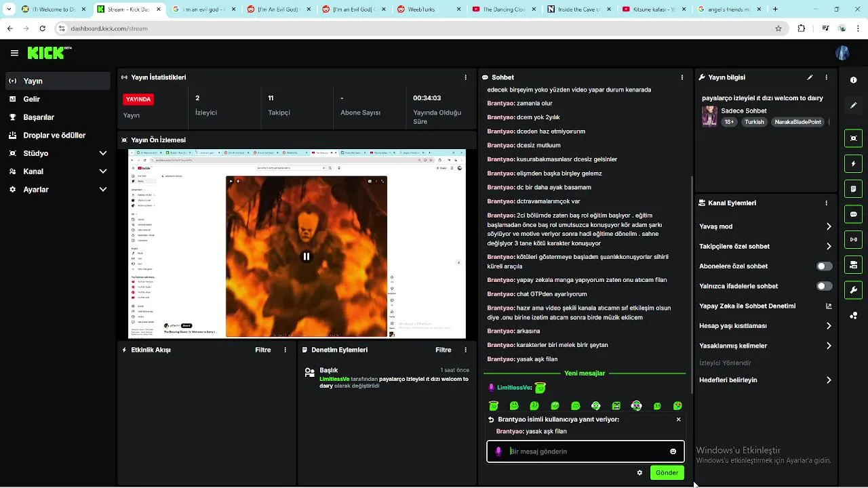Image resolution: width=868 pixels, height=488 pixels.
Task: Click pause button on stream preview
Action: pyautogui.click(x=307, y=256)
